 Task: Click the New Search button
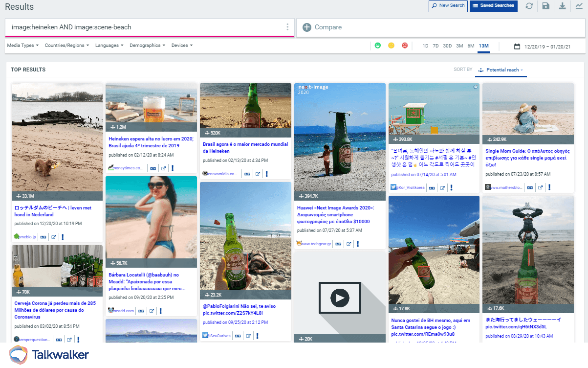pyautogui.click(x=448, y=6)
